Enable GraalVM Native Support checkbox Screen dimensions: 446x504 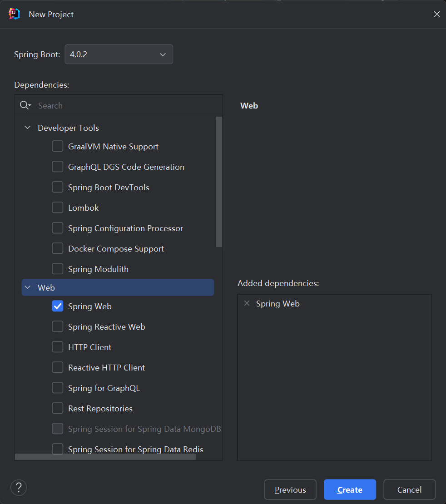58,146
